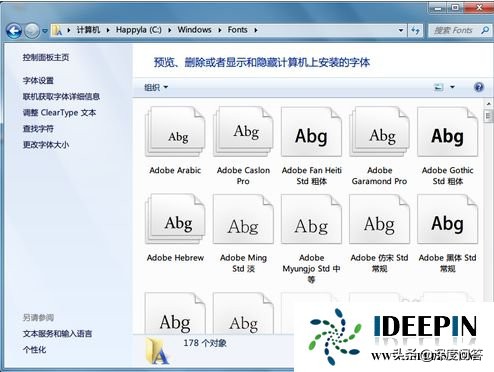
Task: Open 更改字体大小 link
Action: [x=46, y=145]
